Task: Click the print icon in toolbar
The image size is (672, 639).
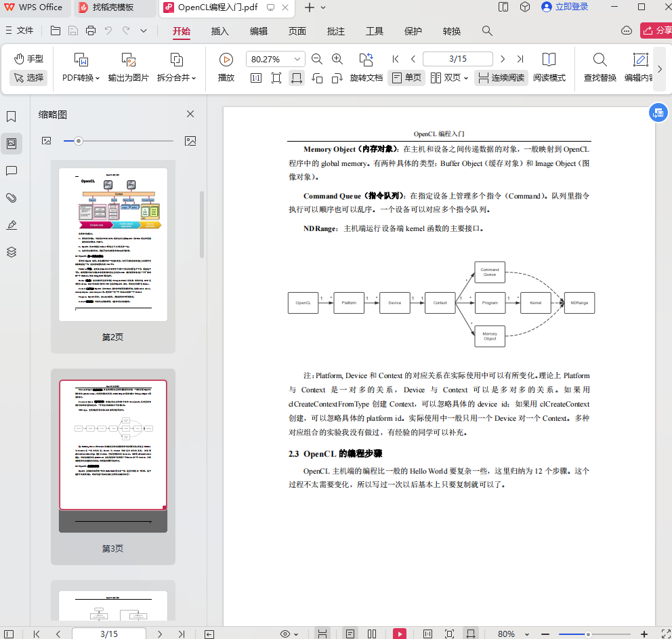Action: (x=91, y=31)
